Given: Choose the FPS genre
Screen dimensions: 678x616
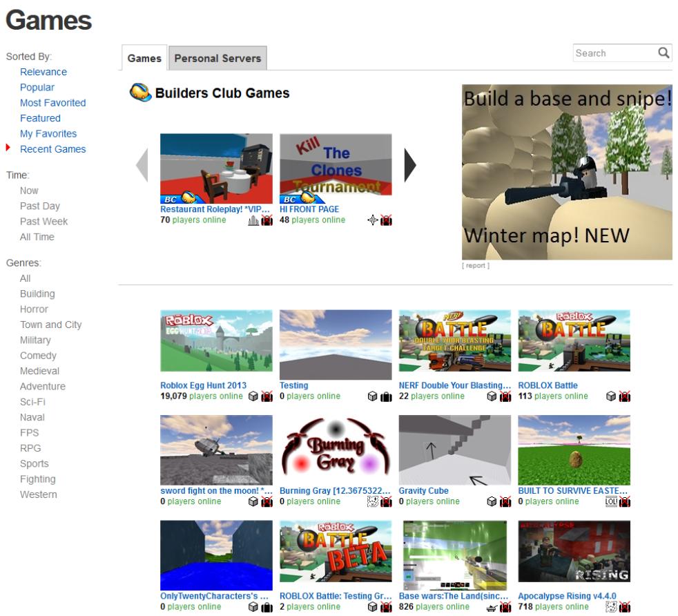Looking at the screenshot, I should pyautogui.click(x=30, y=432).
